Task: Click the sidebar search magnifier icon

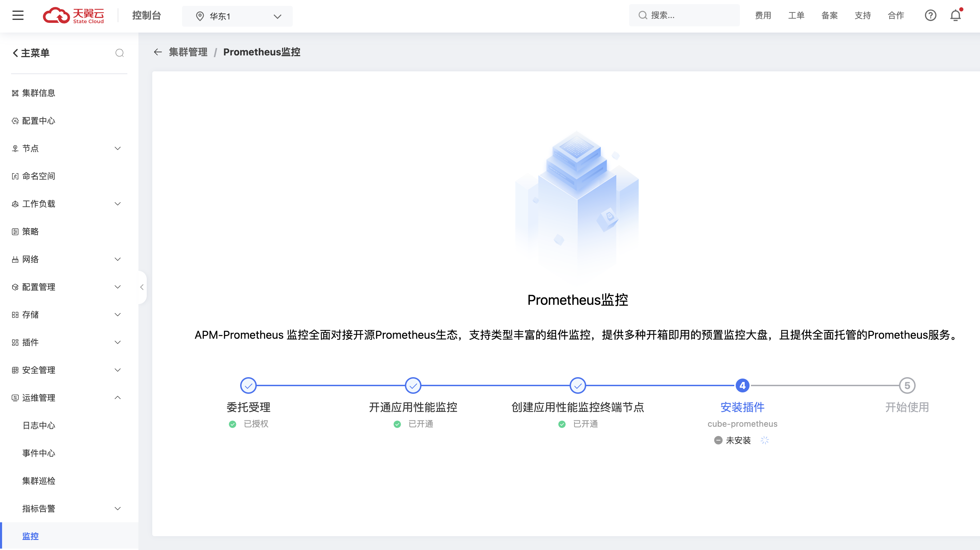Action: click(119, 53)
